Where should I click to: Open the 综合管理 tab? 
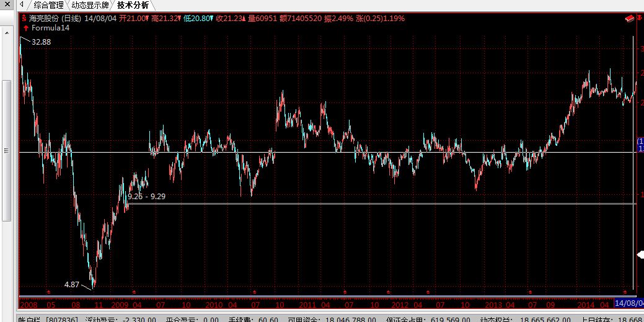click(x=48, y=5)
